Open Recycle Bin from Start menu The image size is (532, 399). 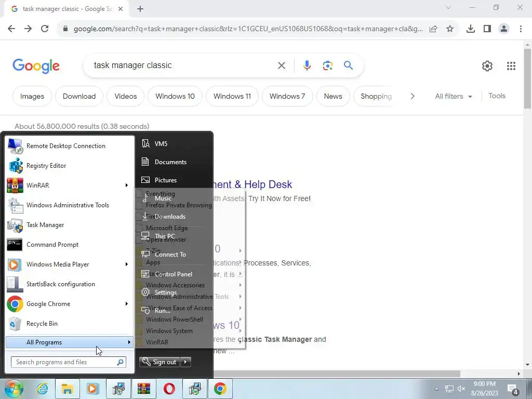[70, 323]
